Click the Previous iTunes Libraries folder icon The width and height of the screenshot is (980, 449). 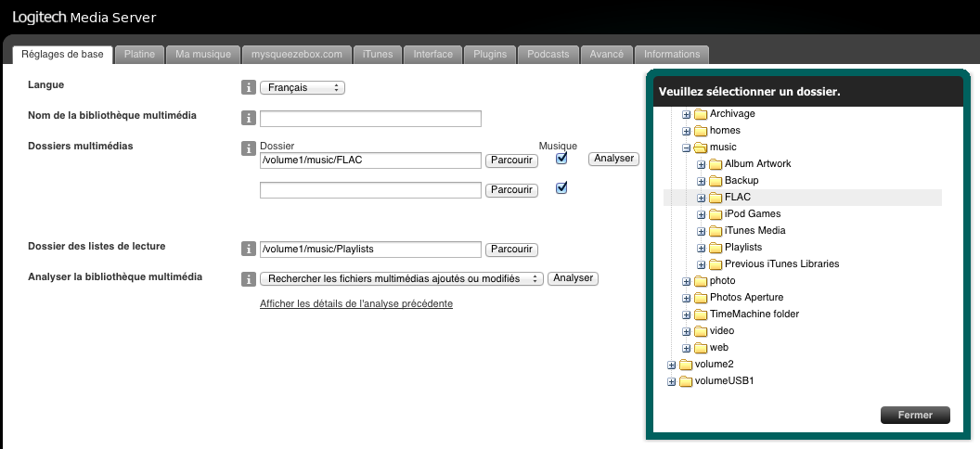click(x=715, y=264)
